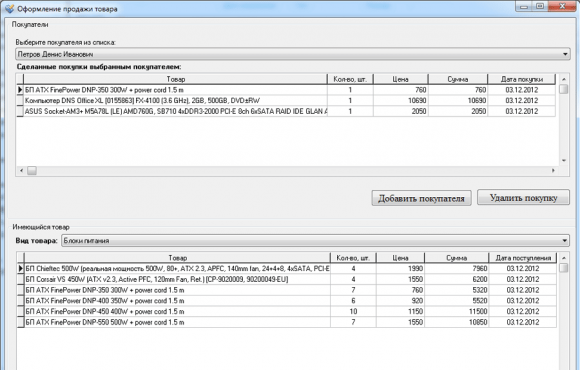Click the left arrow of the horizontal scrollbar

coord(21,170)
